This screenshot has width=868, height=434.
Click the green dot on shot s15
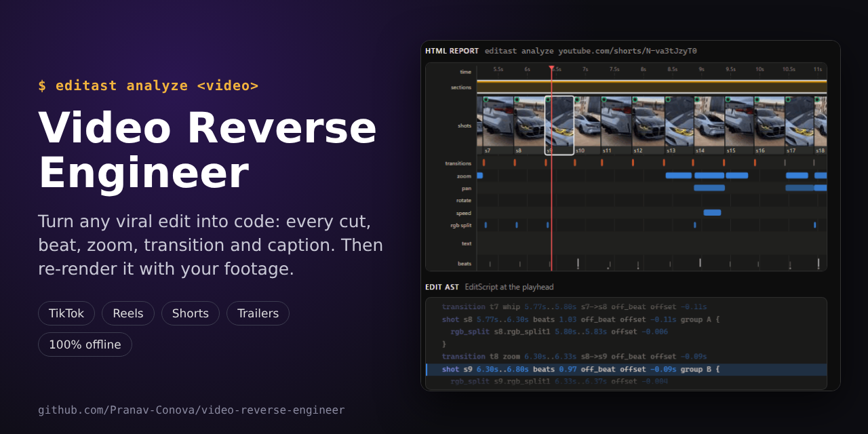point(728,99)
